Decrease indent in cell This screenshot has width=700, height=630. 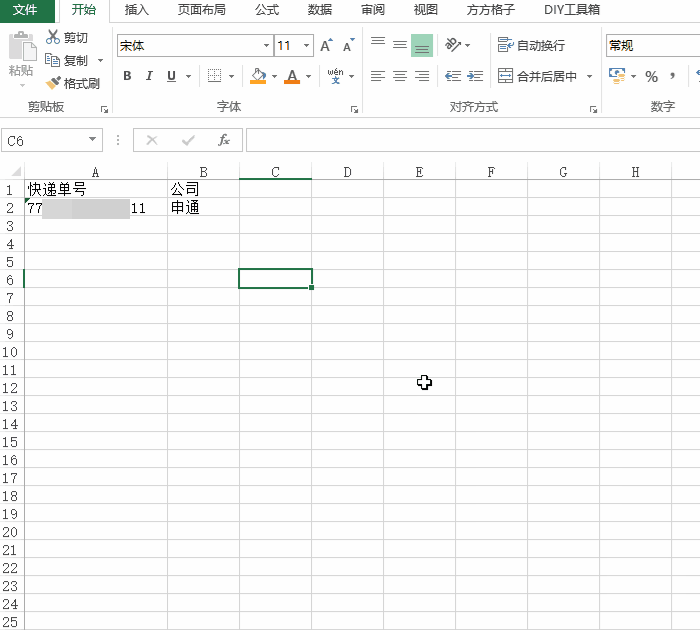(453, 76)
